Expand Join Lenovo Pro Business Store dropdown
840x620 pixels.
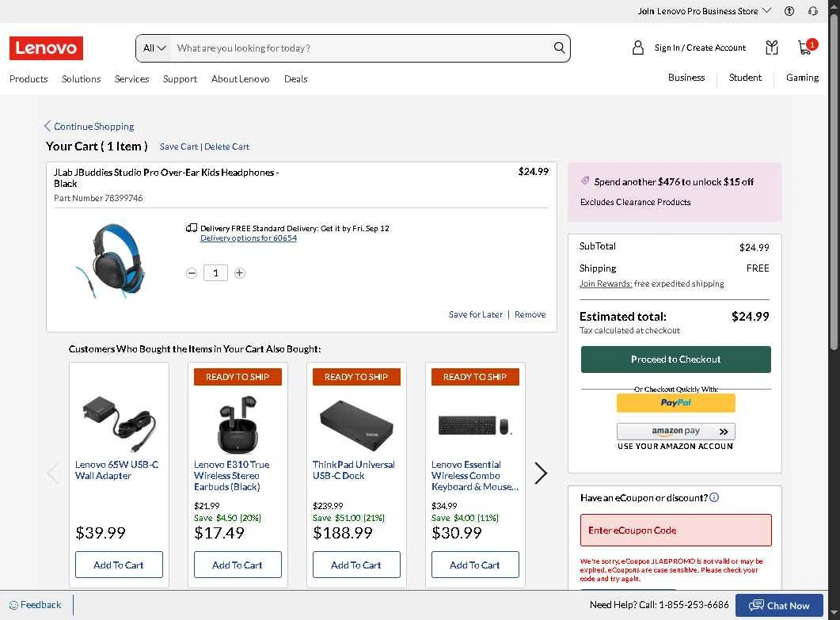click(705, 11)
